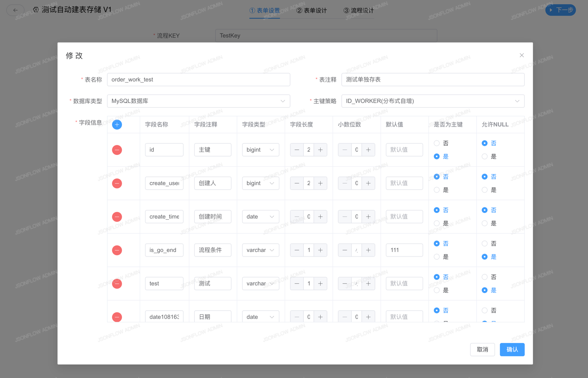The height and width of the screenshot is (378, 588).
Task: Switch to the 表单设计 tab
Action: click(312, 11)
